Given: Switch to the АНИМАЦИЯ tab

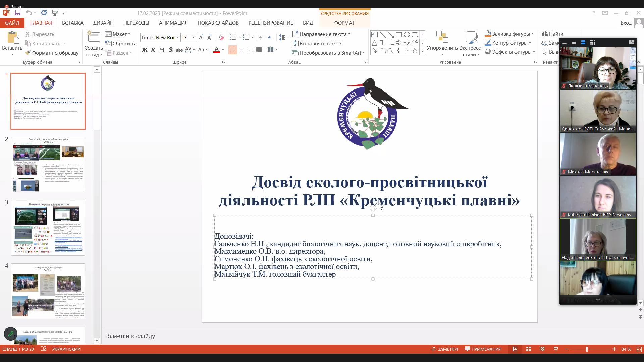Looking at the screenshot, I should 173,23.
